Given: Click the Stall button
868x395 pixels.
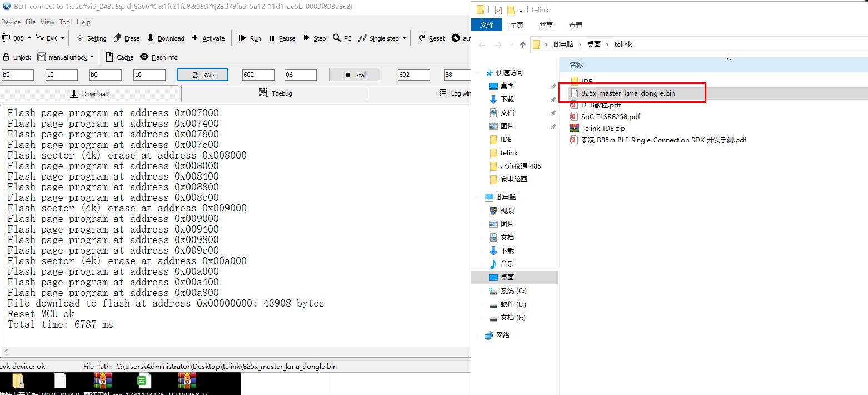Looking at the screenshot, I should point(355,75).
